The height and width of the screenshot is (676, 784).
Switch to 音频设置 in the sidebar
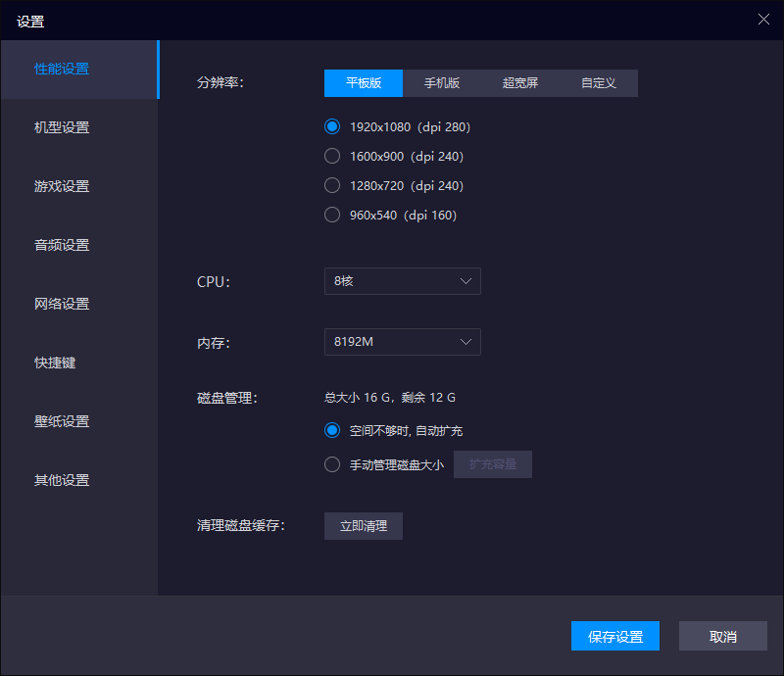[x=62, y=245]
